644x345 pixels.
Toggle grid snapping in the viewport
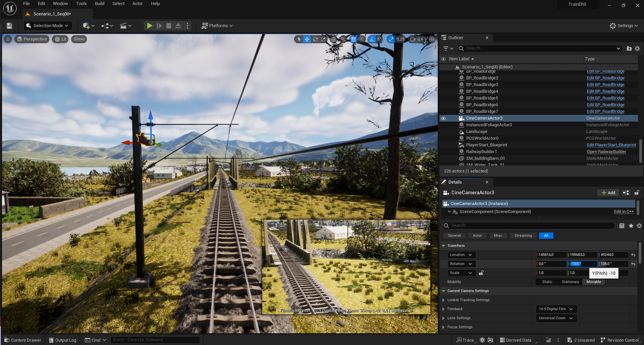(354, 39)
